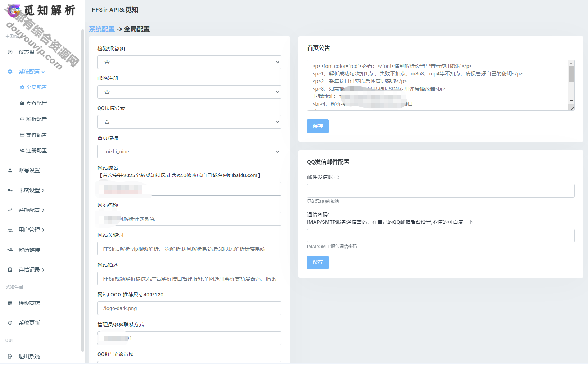Open the 仪表盘 dashboard page
Viewport: 588px width, 365px height.
coord(27,52)
